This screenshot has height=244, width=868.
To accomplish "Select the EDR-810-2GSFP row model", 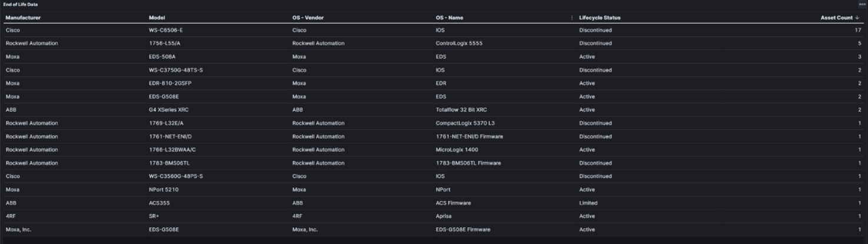I will [170, 83].
